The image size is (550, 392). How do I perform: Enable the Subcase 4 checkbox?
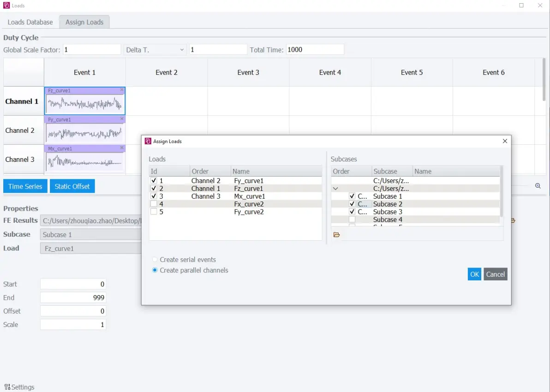click(x=352, y=220)
